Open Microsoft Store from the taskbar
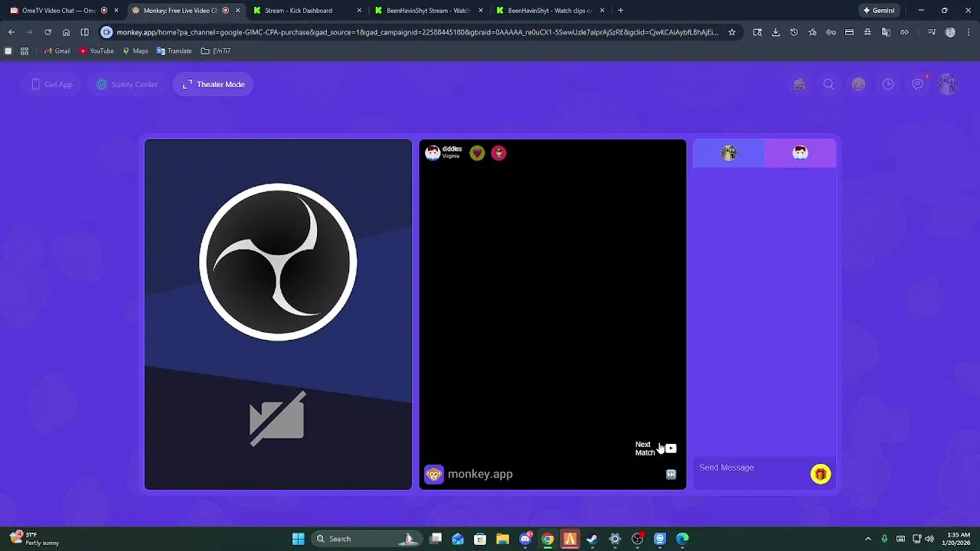The image size is (980, 551). point(480,539)
